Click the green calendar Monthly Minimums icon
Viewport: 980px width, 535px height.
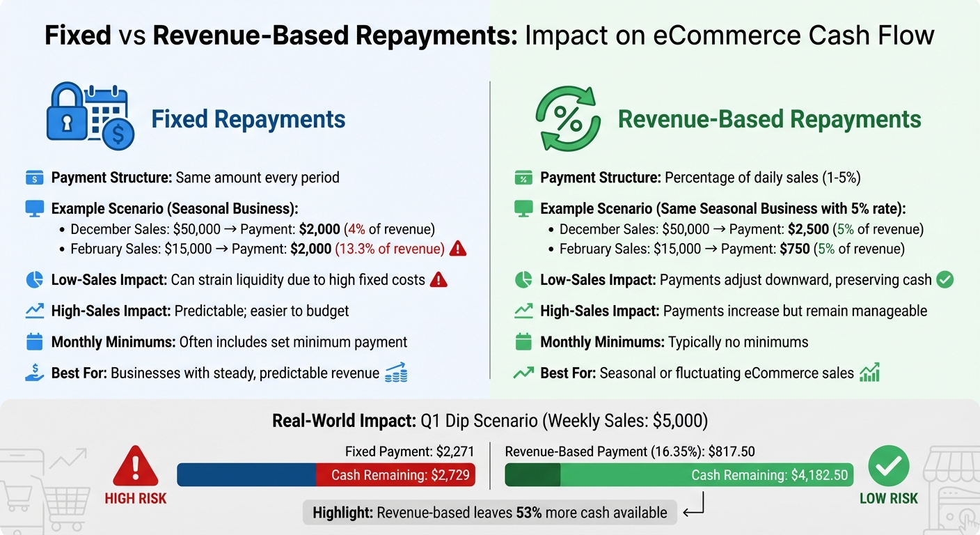(523, 341)
